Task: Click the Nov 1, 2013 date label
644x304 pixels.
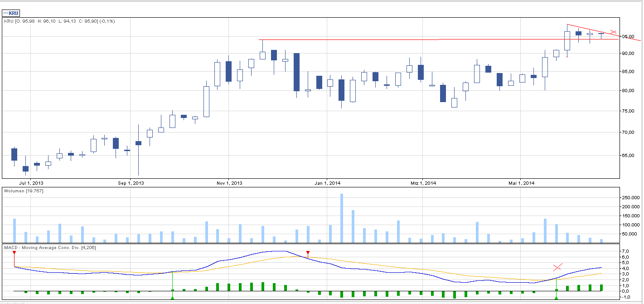Action: pos(229,183)
